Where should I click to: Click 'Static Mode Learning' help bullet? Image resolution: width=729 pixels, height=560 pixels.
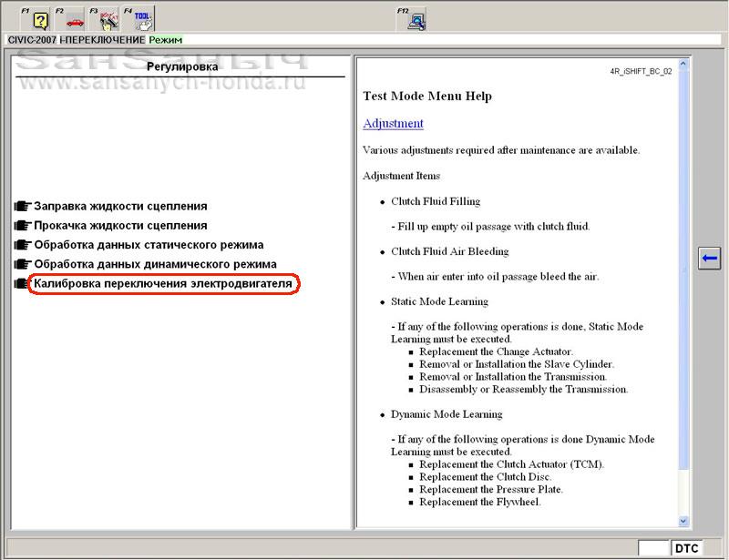pyautogui.click(x=439, y=301)
